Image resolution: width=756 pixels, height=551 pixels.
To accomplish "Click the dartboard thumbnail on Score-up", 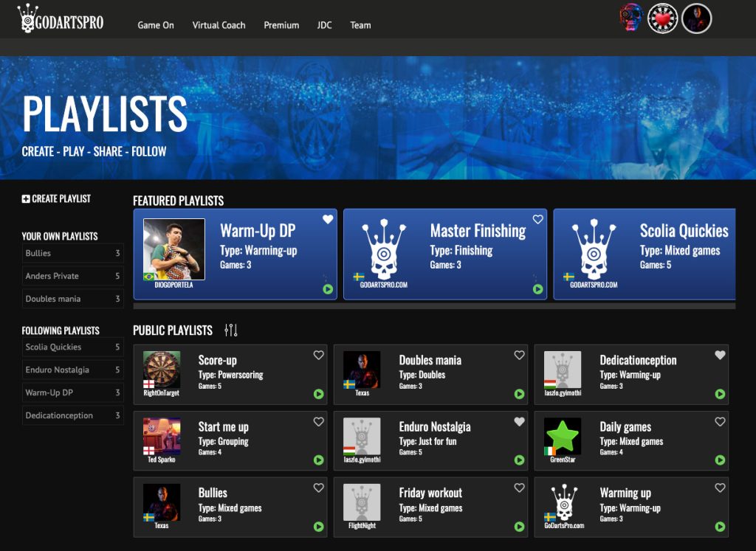I will 162,370.
